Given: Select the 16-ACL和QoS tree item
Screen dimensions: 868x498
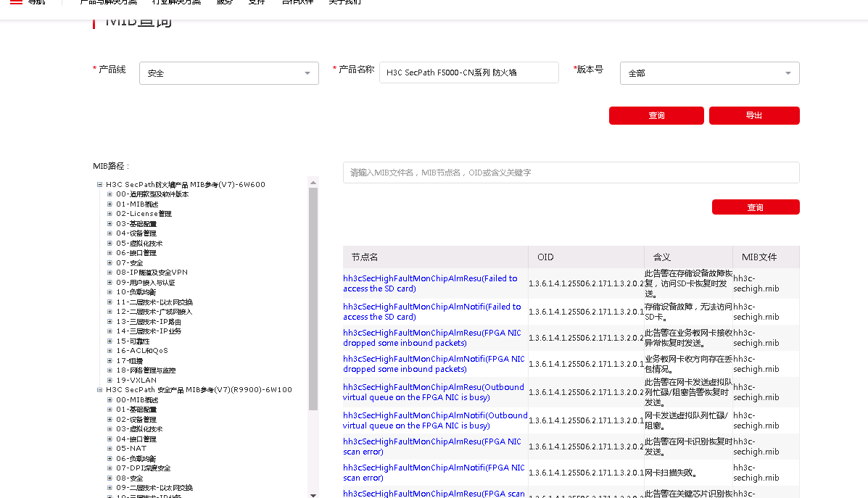Looking at the screenshot, I should 141,351.
